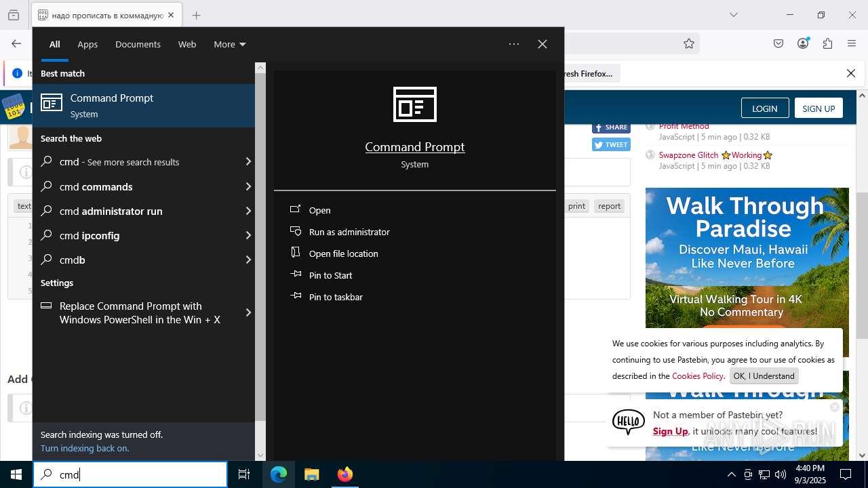Open the Cookies Policy link

[697, 376]
